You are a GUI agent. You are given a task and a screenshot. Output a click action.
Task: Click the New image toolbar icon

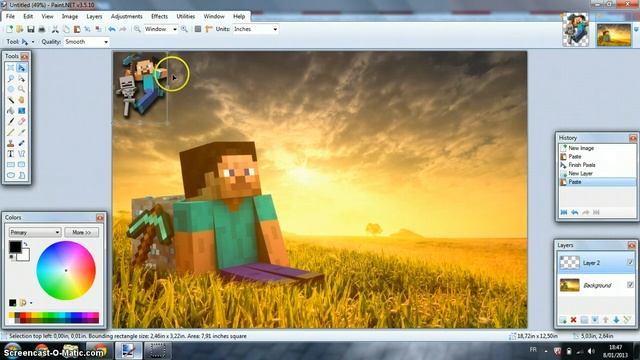9,29
